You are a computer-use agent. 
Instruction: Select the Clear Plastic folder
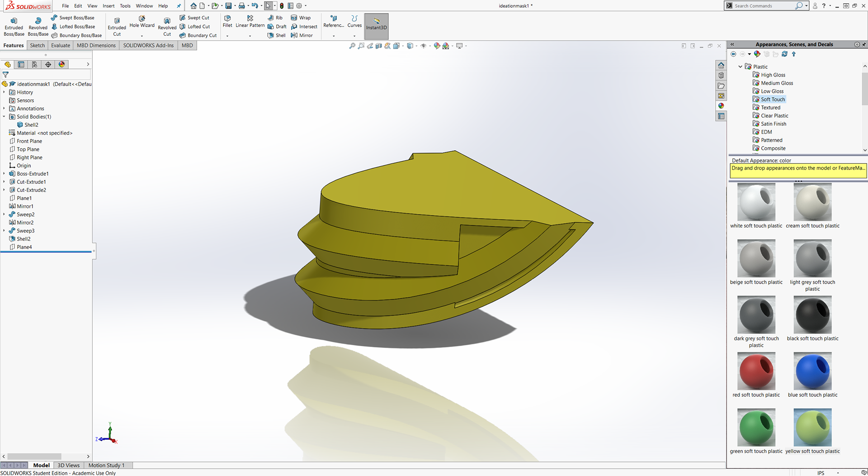770,116
